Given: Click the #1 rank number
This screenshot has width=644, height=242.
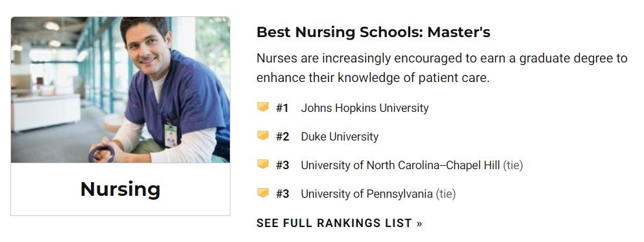Looking at the screenshot, I should [282, 108].
